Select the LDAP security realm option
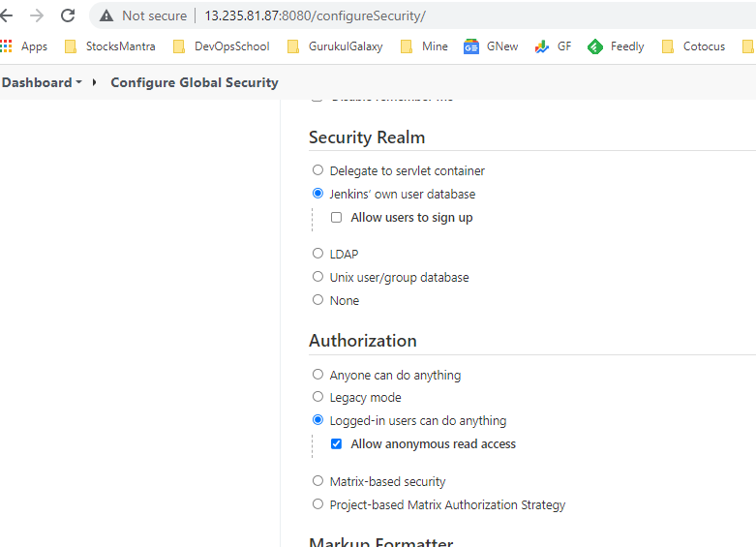The height and width of the screenshot is (547, 756). 318,254
